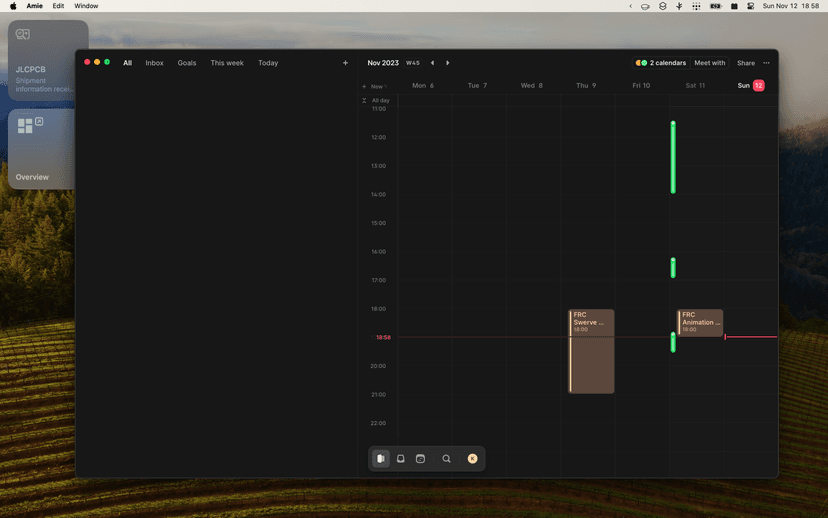Select the This week filter
This screenshot has height=518, width=828.
227,63
